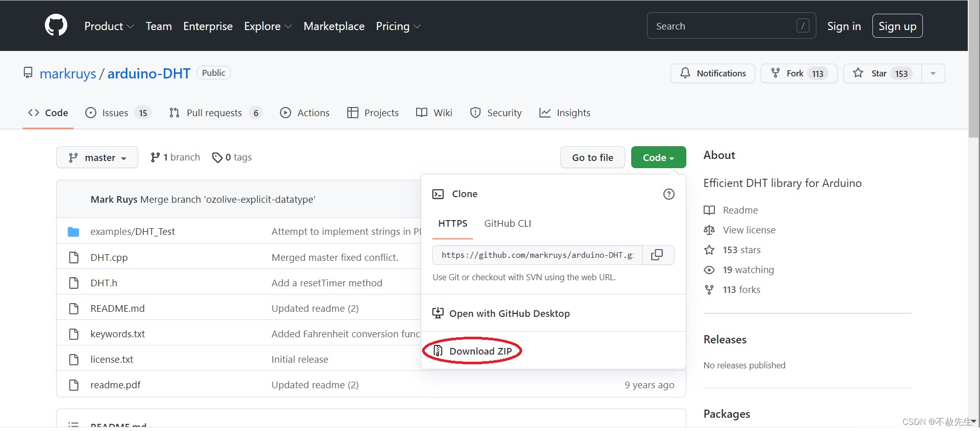This screenshot has width=980, height=431.
Task: Click Download ZIP
Action: [x=480, y=351]
